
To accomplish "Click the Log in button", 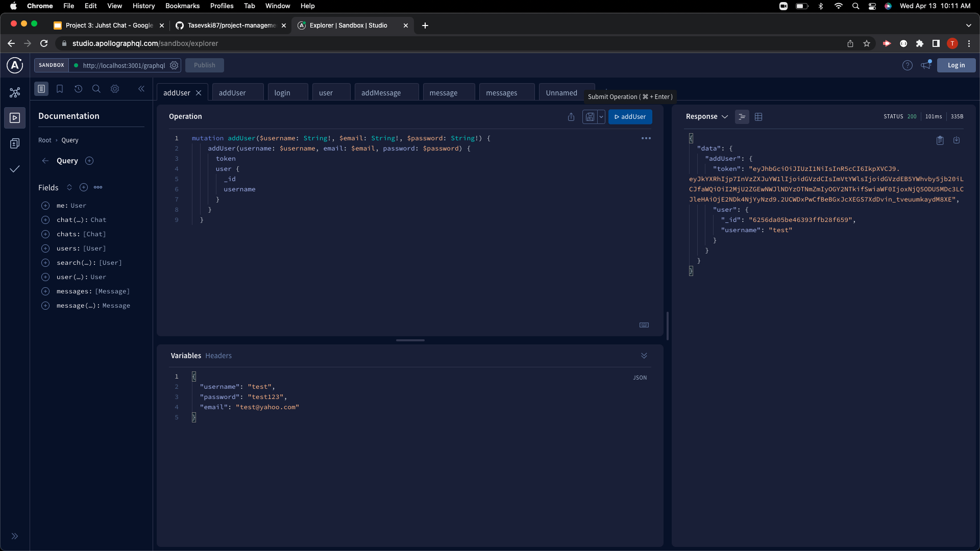I will point(955,65).
